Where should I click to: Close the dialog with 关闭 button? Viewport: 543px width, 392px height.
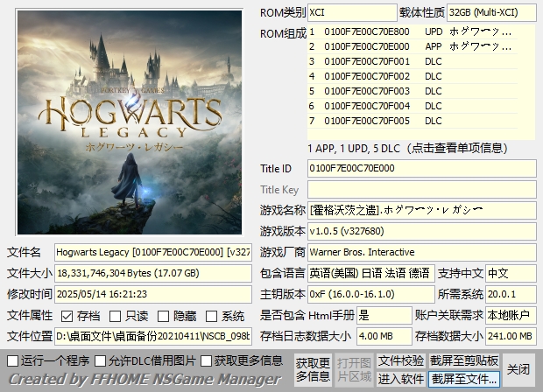click(x=518, y=370)
